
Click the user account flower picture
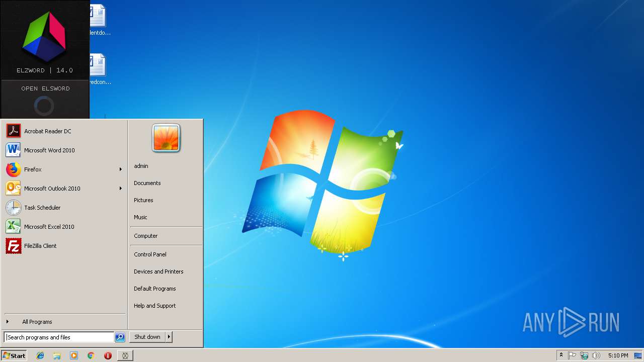pos(166,138)
